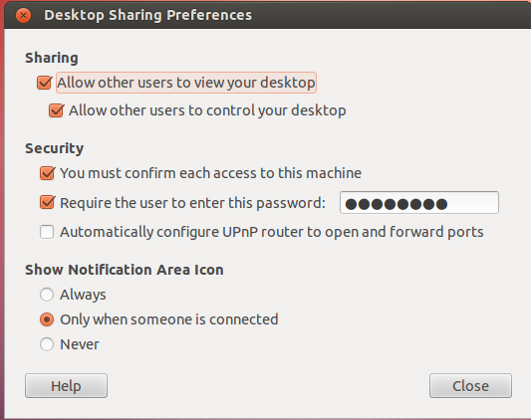Click the 'Sharing' section heading
Viewport: 531px width, 420px height.
click(52, 58)
